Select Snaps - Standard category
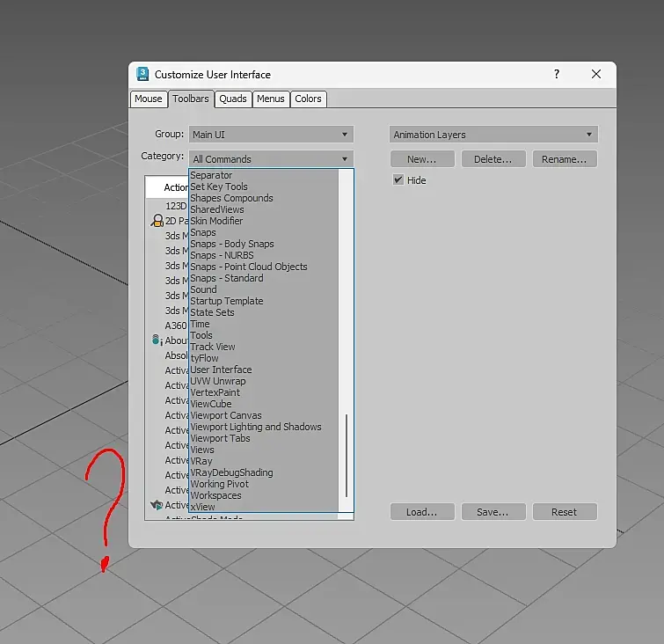The image size is (664, 644). click(264, 278)
